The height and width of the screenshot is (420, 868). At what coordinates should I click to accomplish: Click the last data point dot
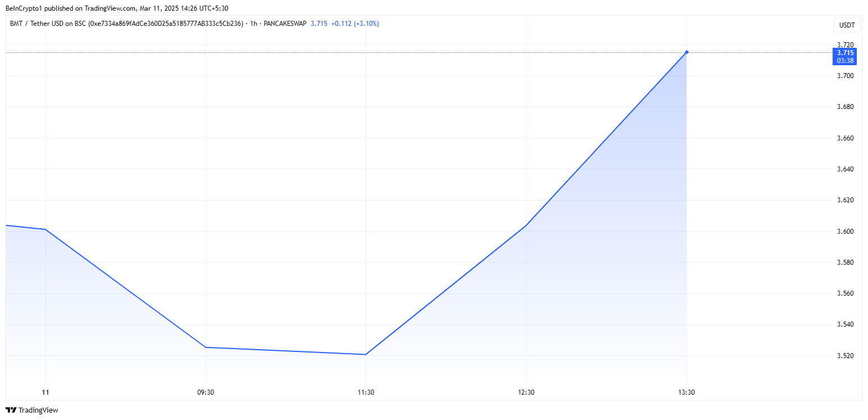(687, 52)
